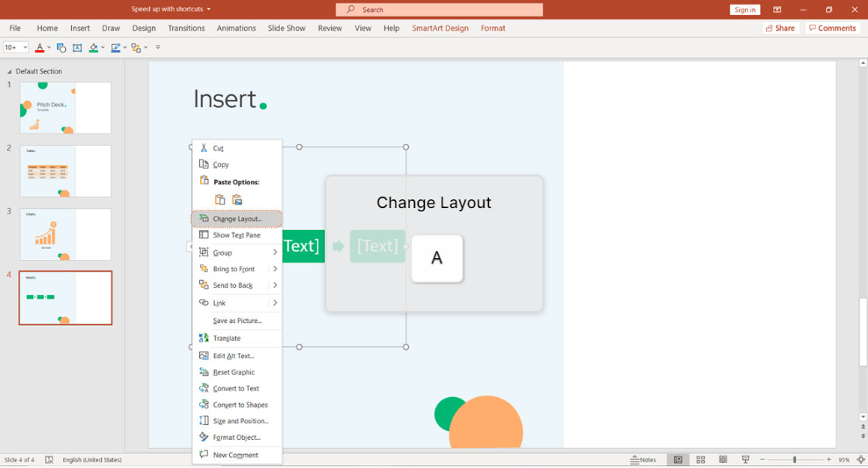The height and width of the screenshot is (468, 868).
Task: Click Show Text Pane in context menu
Action: [237, 234]
